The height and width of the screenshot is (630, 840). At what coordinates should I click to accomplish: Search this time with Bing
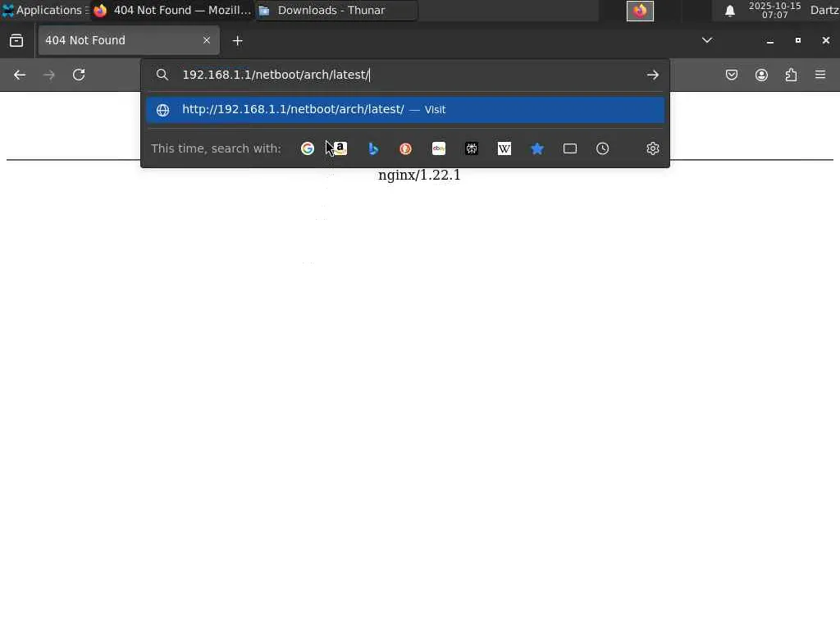pos(373,148)
